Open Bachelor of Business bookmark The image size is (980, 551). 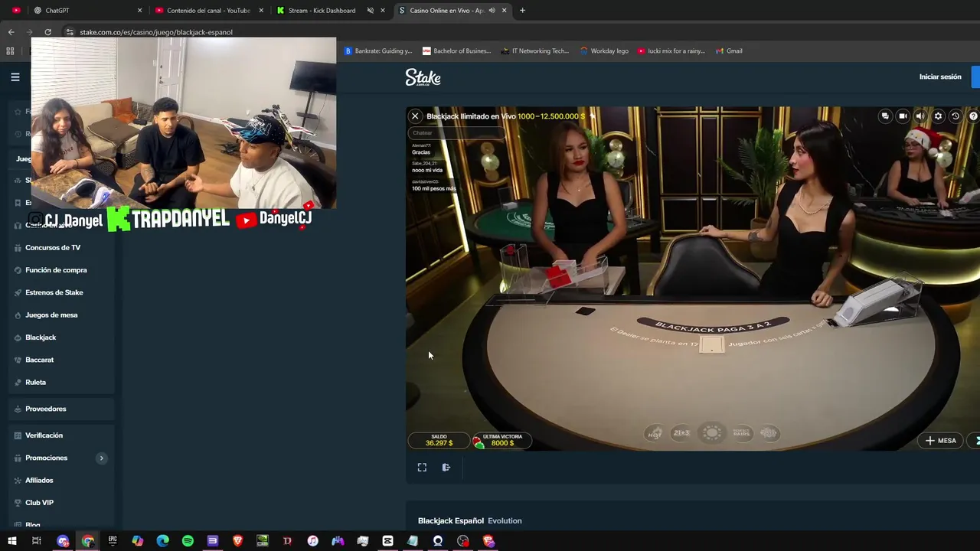click(456, 51)
